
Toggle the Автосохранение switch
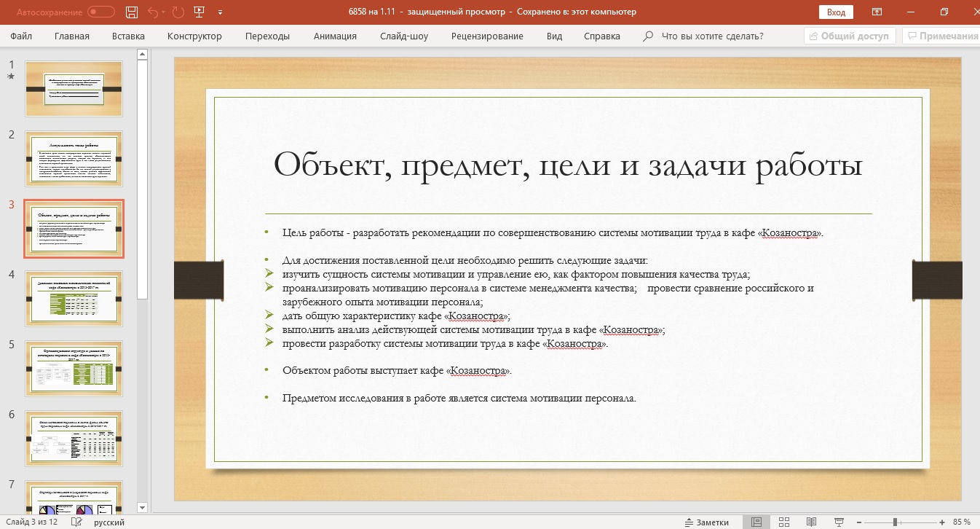[101, 12]
